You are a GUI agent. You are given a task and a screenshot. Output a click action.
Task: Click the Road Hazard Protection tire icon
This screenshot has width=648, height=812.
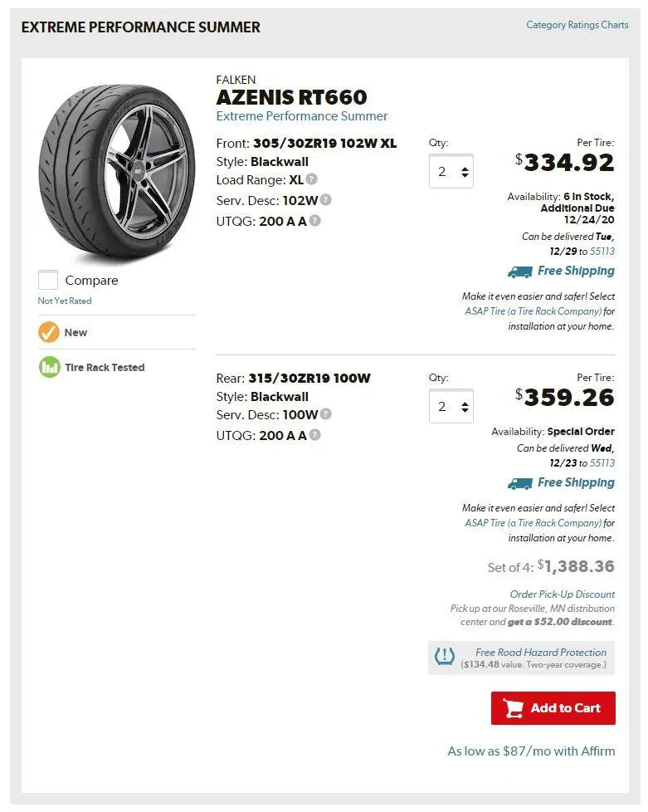coord(444,658)
